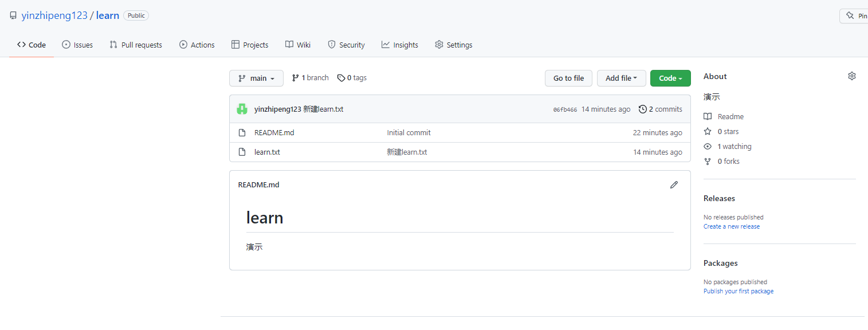
Task: Click the 演示 description under About
Action: coord(712,97)
